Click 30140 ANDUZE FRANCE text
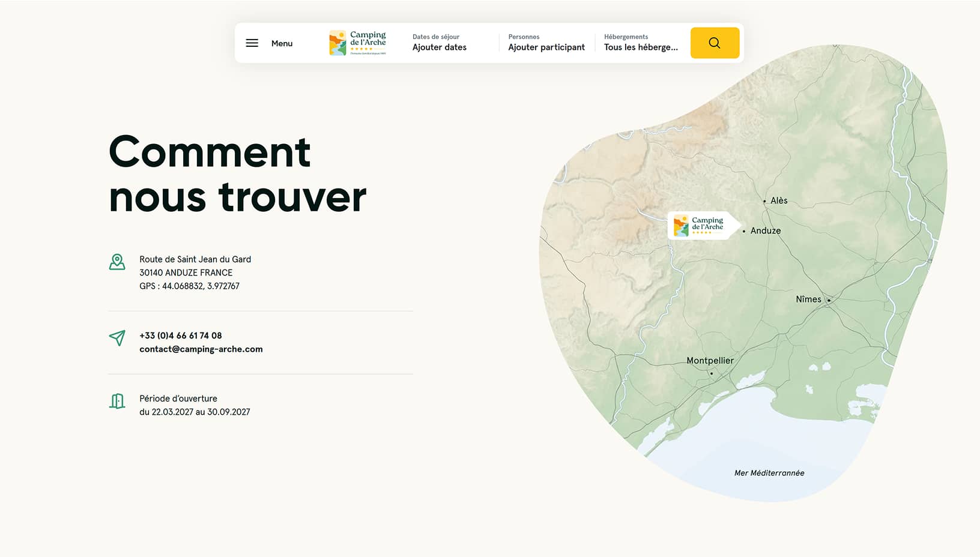Image resolution: width=980 pixels, height=557 pixels. (x=186, y=272)
